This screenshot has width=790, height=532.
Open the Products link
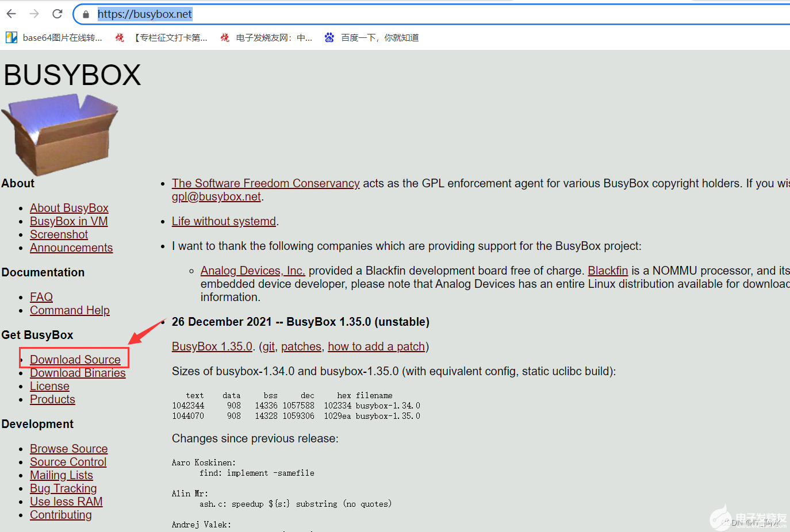coord(52,399)
